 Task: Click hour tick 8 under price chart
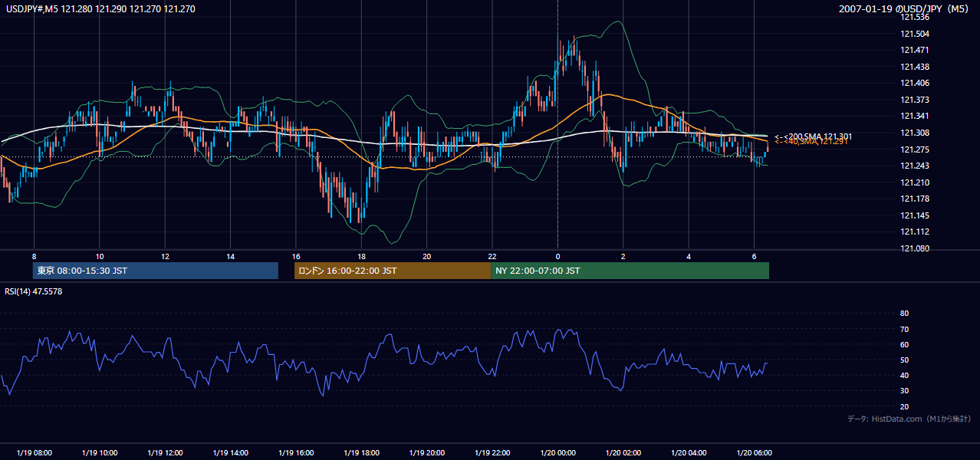point(34,256)
